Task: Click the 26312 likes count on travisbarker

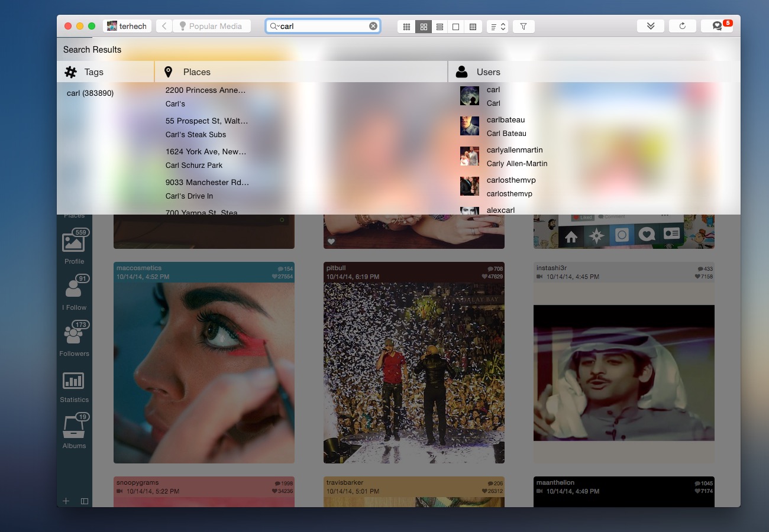Action: (x=493, y=491)
